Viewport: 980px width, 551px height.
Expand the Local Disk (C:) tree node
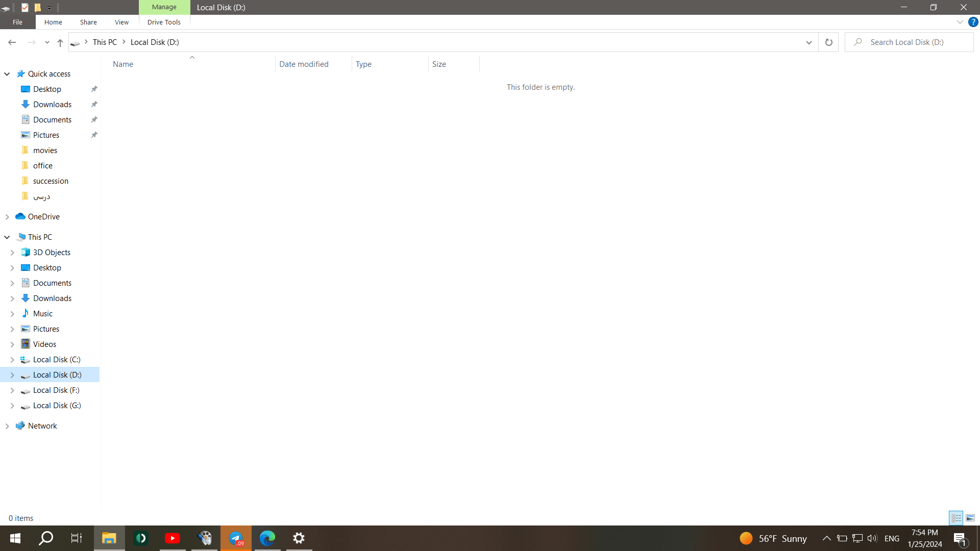point(12,360)
